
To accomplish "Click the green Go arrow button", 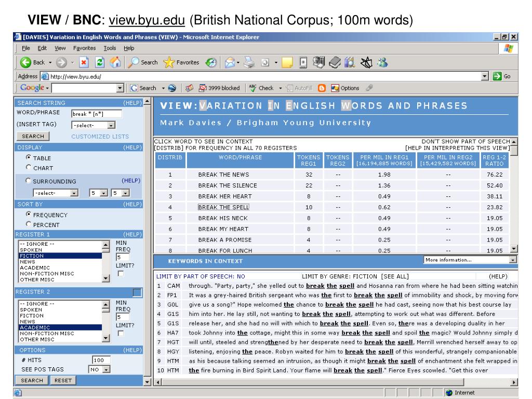I will coord(497,76).
